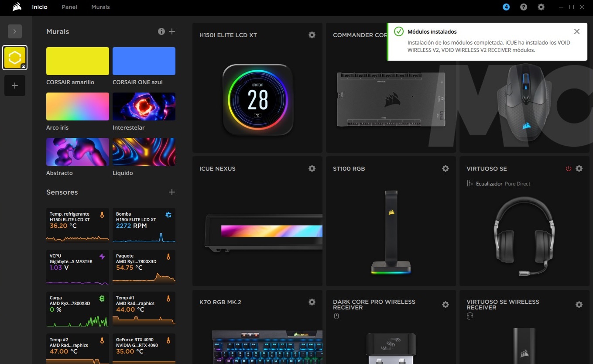593x364 pixels.
Task: Dismiss the Módulos instalados notification
Action: click(x=577, y=31)
